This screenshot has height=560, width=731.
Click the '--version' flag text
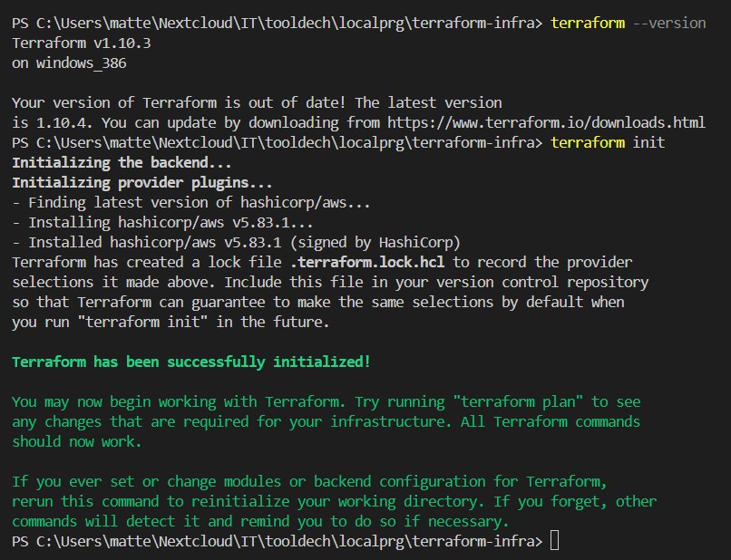(669, 23)
